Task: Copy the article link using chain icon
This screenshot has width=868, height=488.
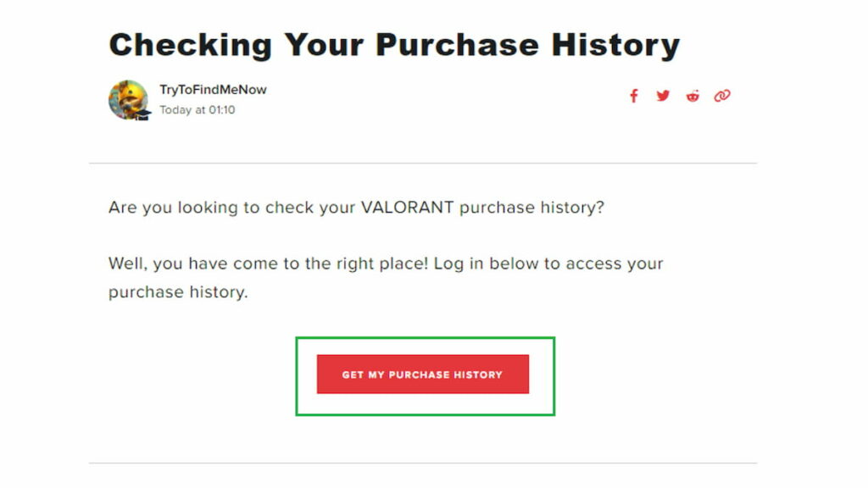Action: pos(722,96)
